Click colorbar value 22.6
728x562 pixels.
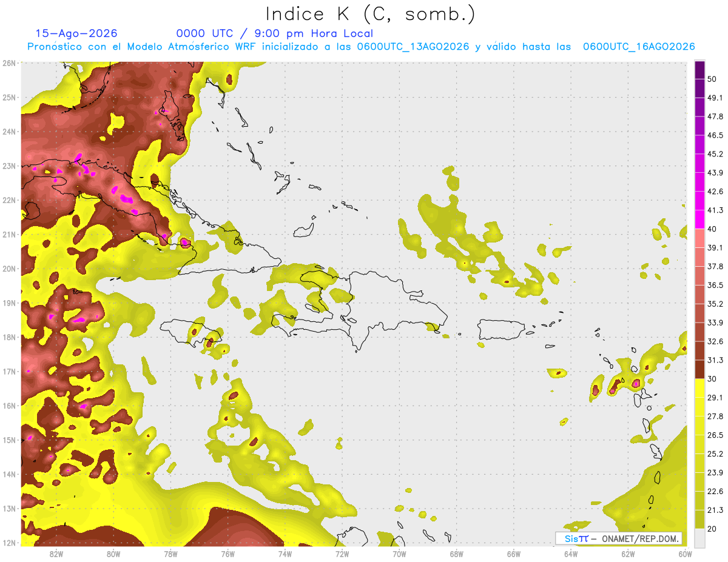[x=715, y=492]
